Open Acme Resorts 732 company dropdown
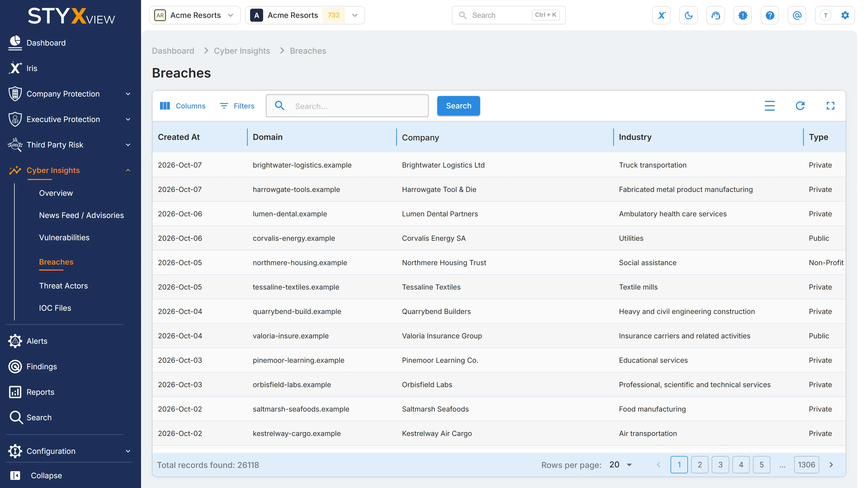The width and height of the screenshot is (868, 488). (x=305, y=15)
